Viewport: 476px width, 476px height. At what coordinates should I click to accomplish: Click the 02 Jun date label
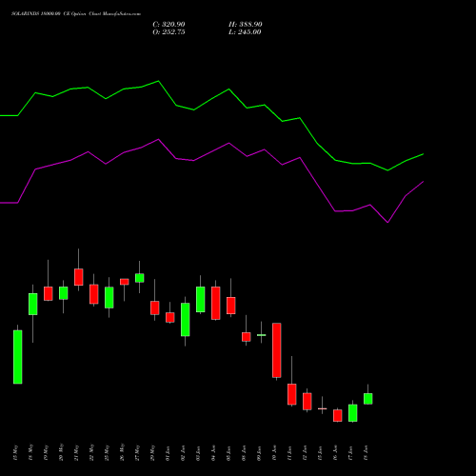pos(184,453)
